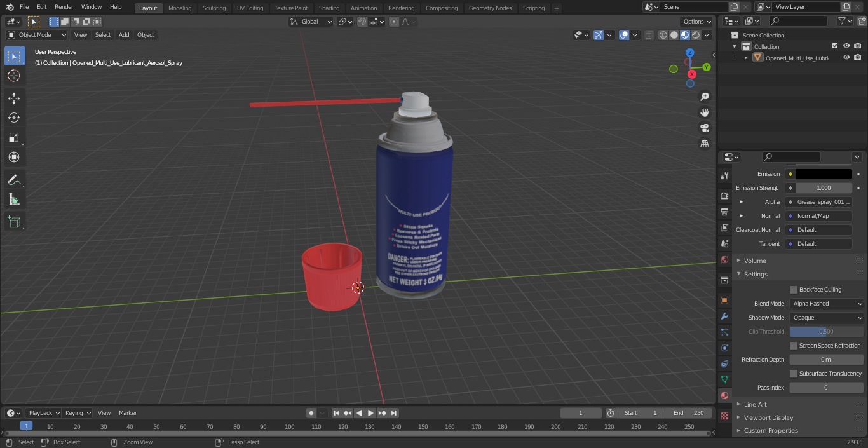Viewport: 868px width, 448px height.
Task: Open the Options button in viewport
Action: tap(697, 22)
